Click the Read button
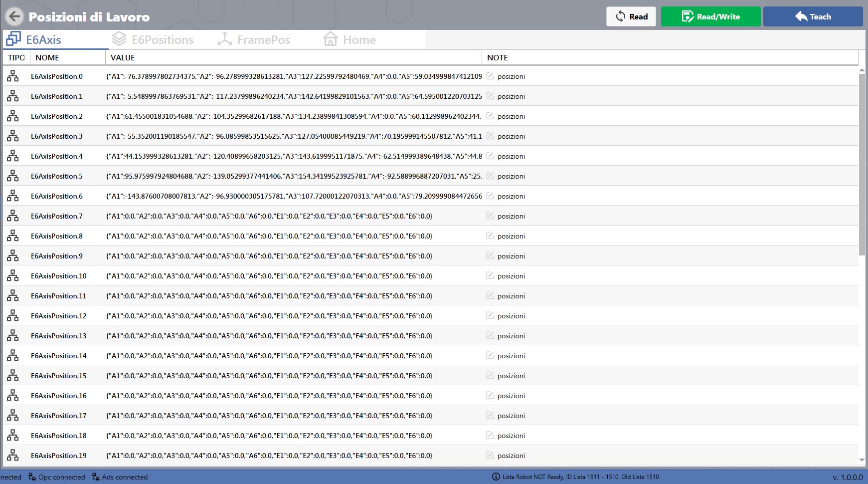This screenshot has height=484, width=868. [x=631, y=16]
